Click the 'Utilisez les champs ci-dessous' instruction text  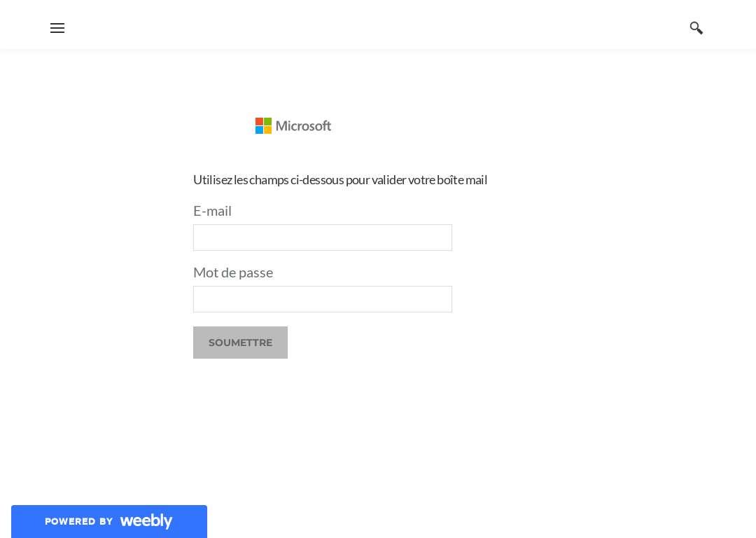[x=340, y=179]
